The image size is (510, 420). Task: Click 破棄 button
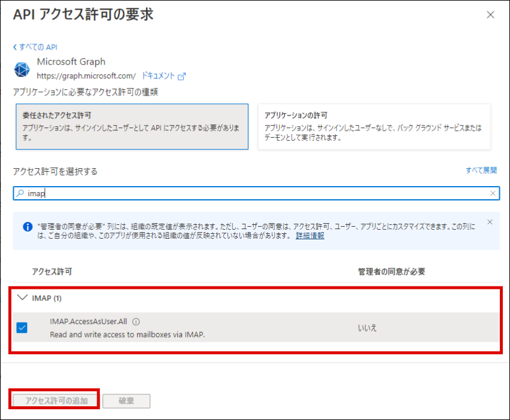(x=126, y=401)
